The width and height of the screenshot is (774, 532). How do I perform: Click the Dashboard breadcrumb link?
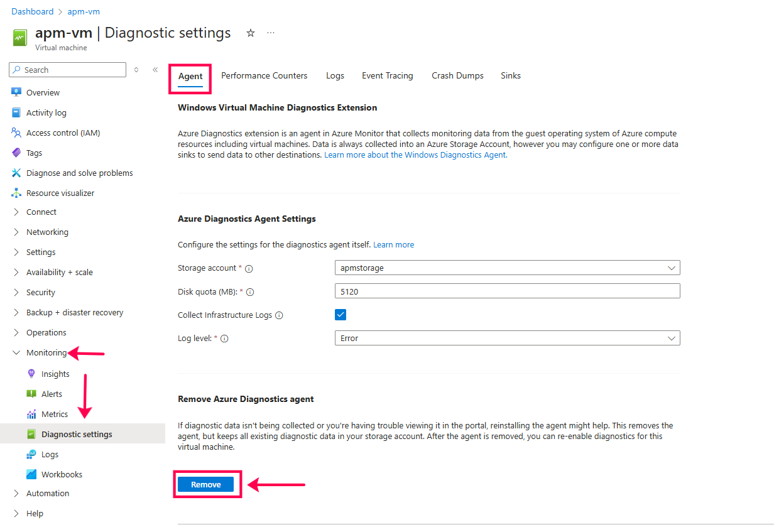33,11
